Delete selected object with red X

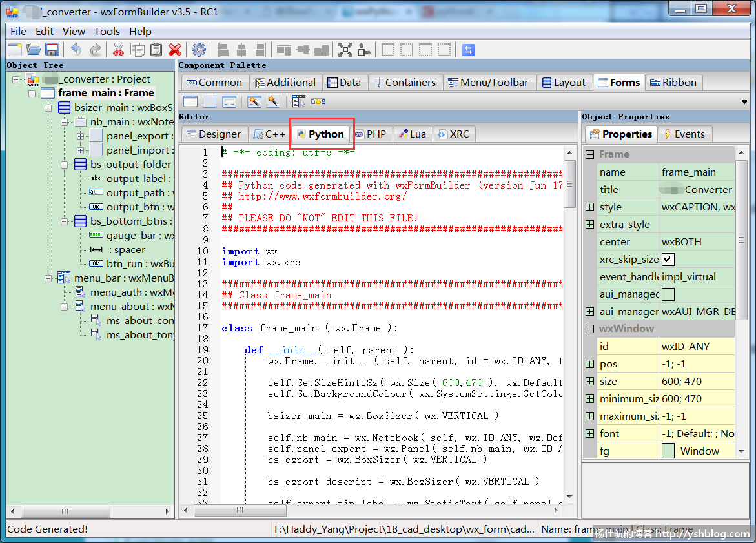pyautogui.click(x=175, y=50)
